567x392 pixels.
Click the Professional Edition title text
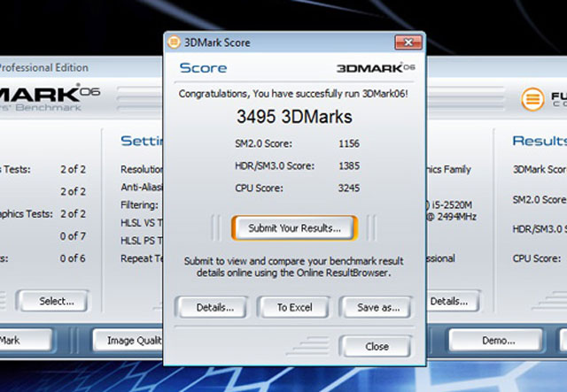[x=43, y=67]
